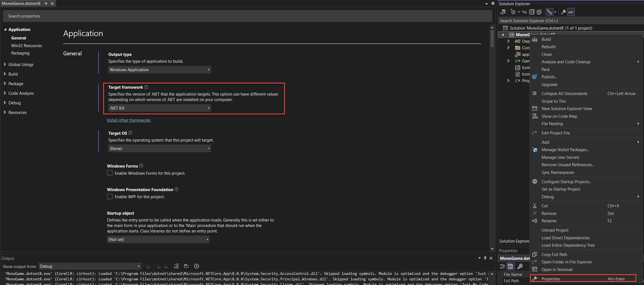Select Solution 'MonoGame.dotnet8' node in tree

(x=551, y=28)
